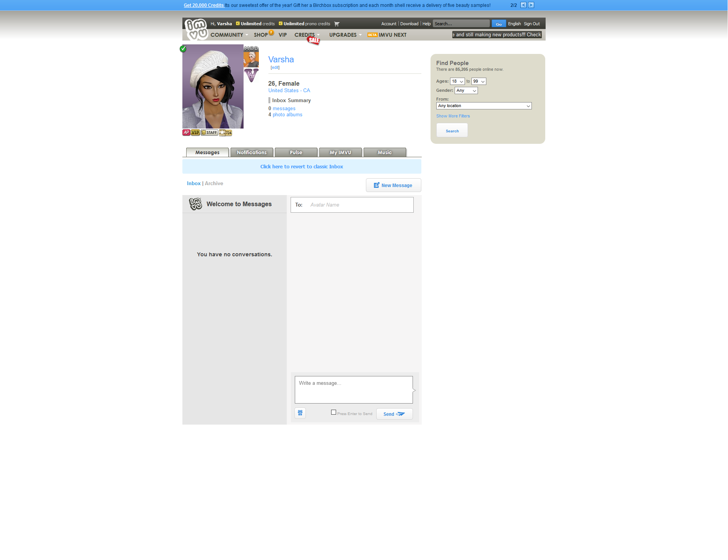Click the green verified checkmark badge
728x560 pixels.
pos(183,49)
